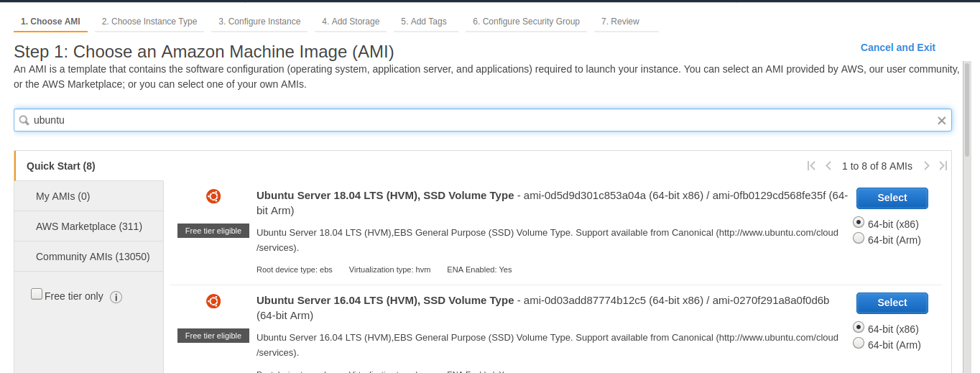Select the Ubuntu Server 16.04 LTS AMI
Image resolution: width=980 pixels, height=373 pixels.
coord(892,303)
